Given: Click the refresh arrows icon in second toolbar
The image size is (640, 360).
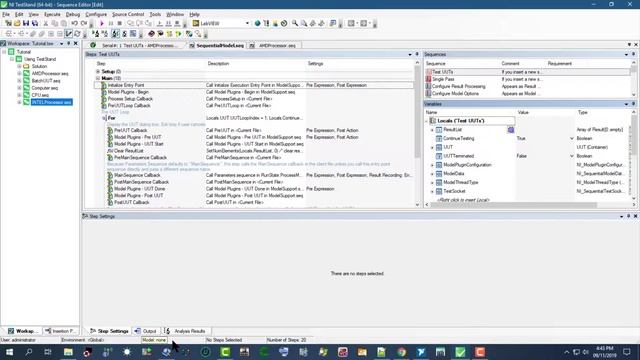Looking at the screenshot, I should [x=77, y=34].
